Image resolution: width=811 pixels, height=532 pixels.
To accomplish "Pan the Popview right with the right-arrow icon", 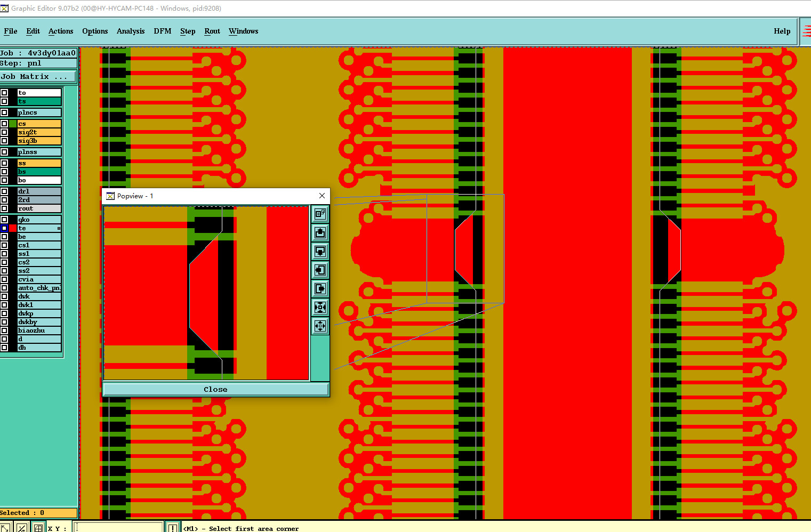I will click(x=320, y=289).
